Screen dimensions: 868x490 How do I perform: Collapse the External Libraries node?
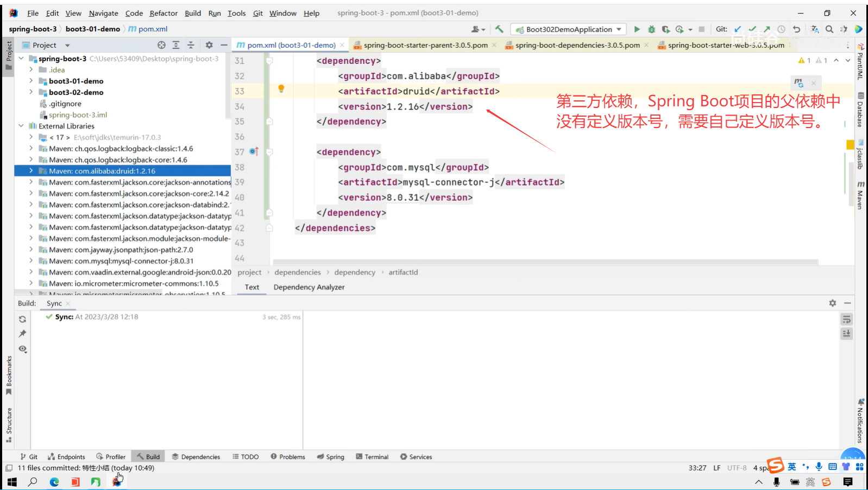(x=21, y=126)
